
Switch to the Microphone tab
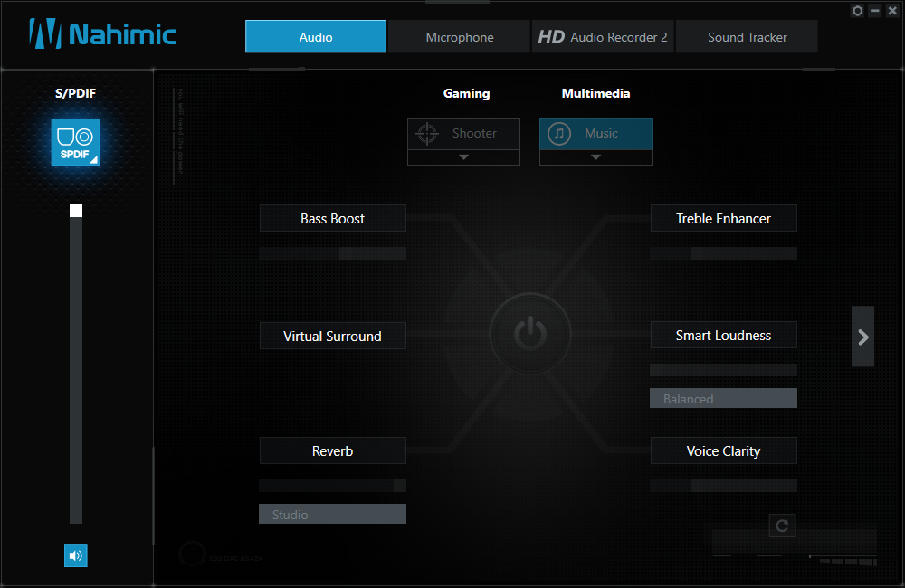459,37
